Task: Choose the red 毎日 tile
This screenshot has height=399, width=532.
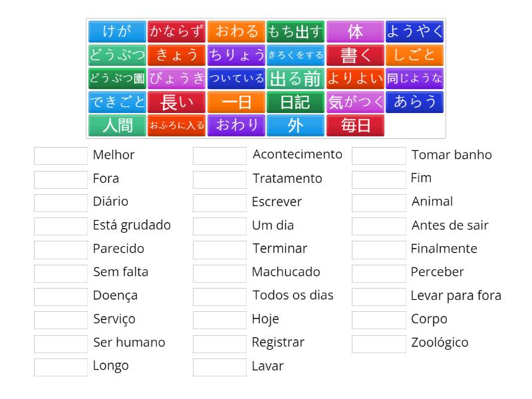Action: pos(355,125)
